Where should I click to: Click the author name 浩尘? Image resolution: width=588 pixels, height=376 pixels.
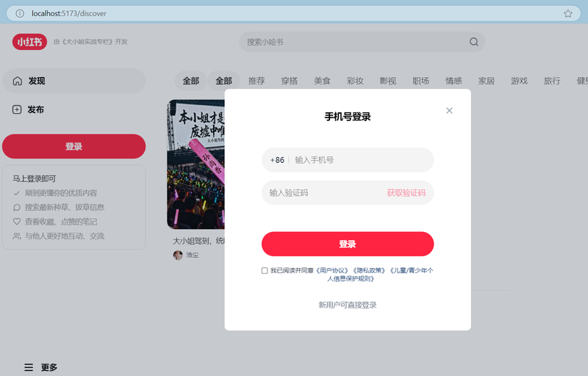click(193, 255)
